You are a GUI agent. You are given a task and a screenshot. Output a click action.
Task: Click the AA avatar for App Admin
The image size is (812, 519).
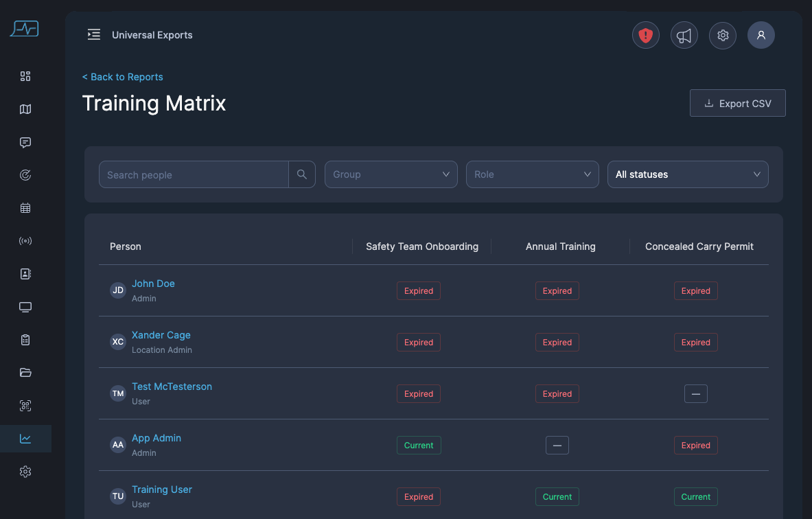click(x=118, y=444)
